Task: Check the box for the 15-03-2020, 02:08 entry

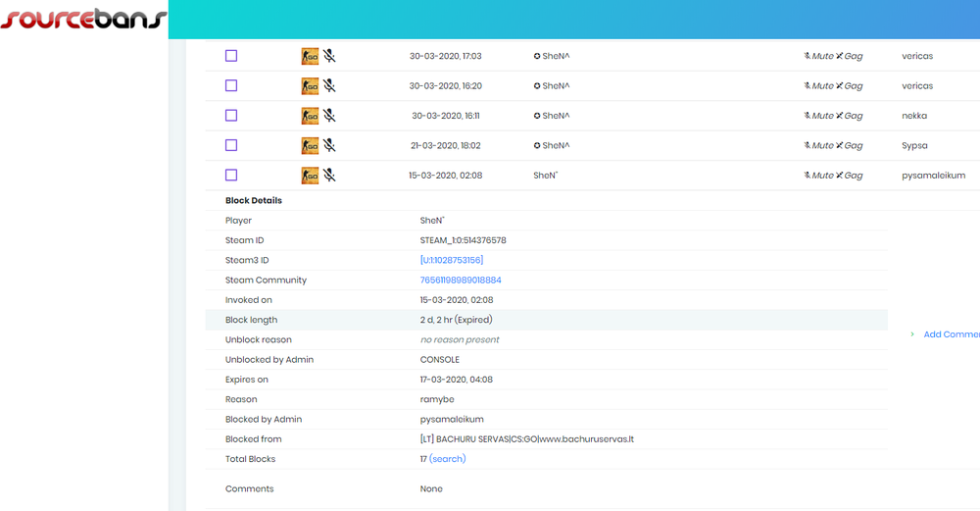Action: [231, 176]
